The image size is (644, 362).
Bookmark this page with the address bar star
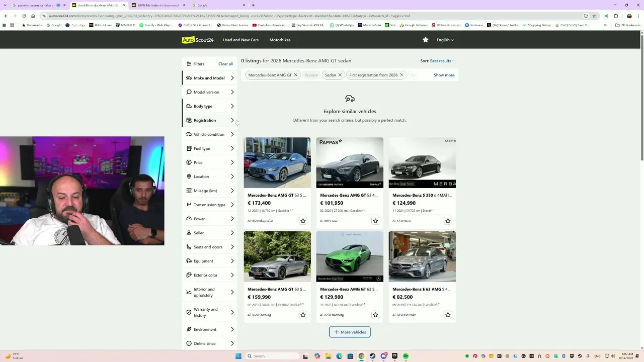point(594,16)
